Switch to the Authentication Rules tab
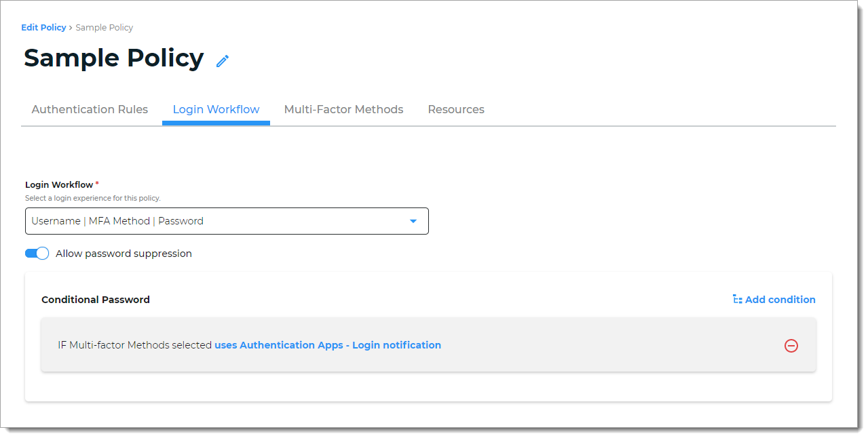Image resolution: width=868 pixels, height=438 pixels. [90, 110]
